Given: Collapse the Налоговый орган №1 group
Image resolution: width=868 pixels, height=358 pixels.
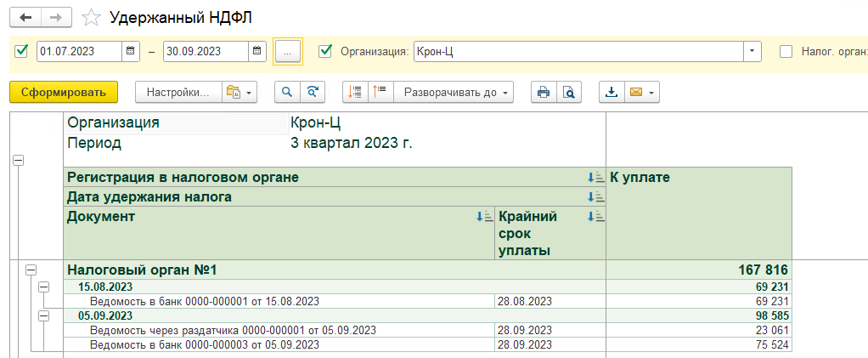Looking at the screenshot, I should (31, 270).
